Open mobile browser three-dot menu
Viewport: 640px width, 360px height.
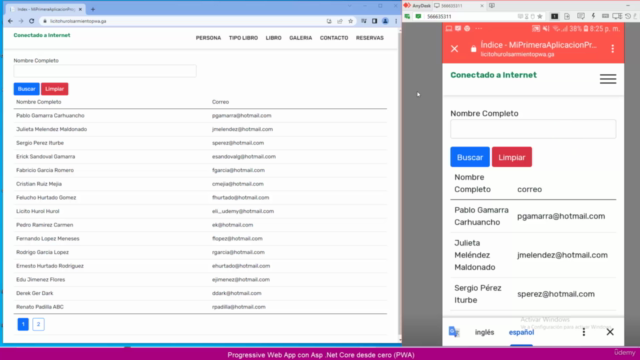(x=613, y=49)
